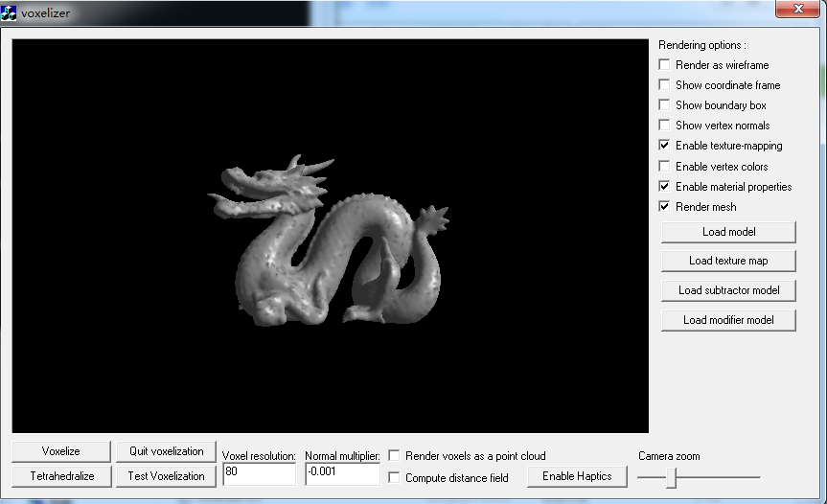
Task: Click the Rendering options label
Action: click(702, 45)
